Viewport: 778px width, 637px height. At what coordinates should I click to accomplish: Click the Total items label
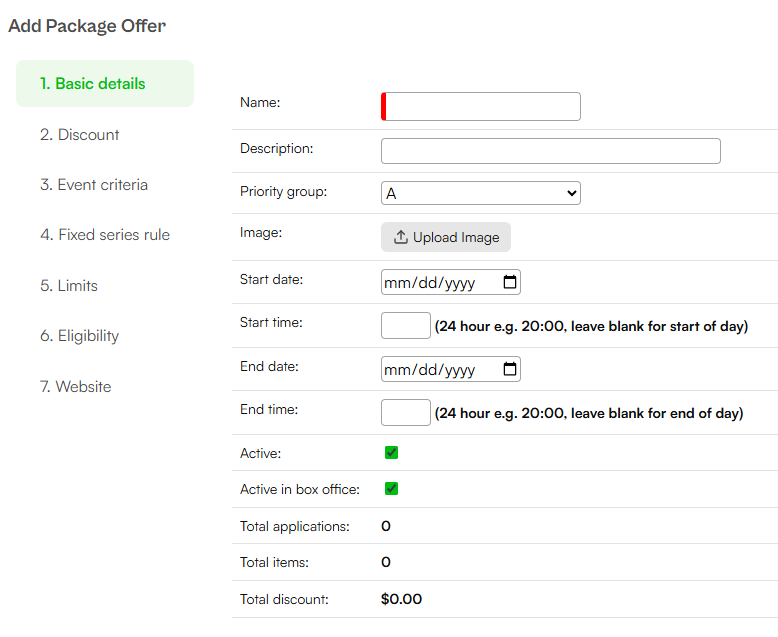(x=274, y=562)
